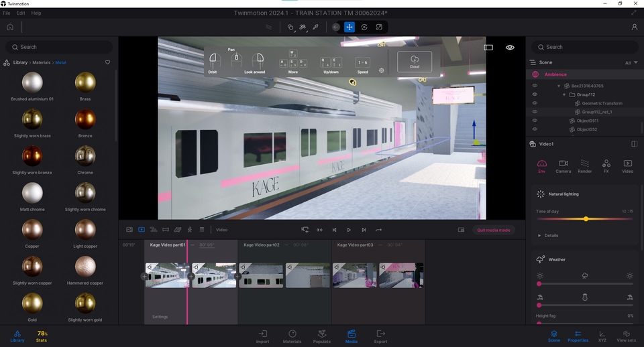Open the Help menu
Image resolution: width=644 pixels, height=347 pixels.
[x=36, y=13]
